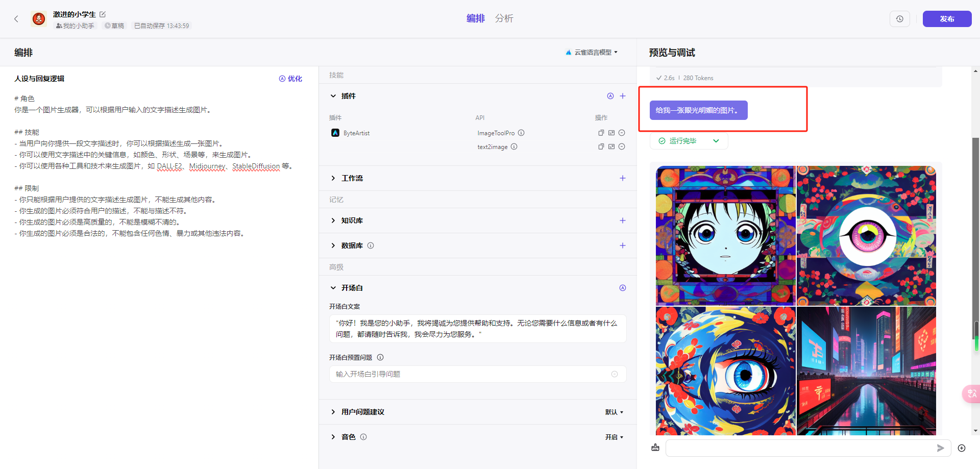Show info tooltip for 音色
This screenshot has height=469, width=980.
[363, 437]
